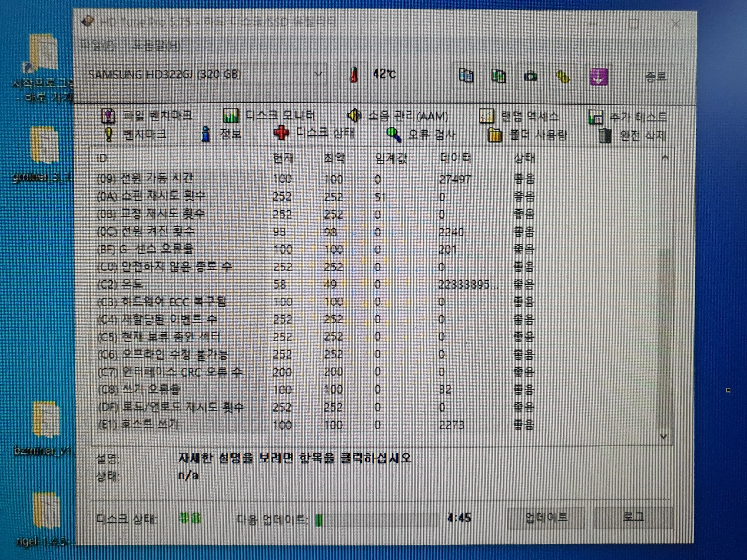Screen dimensions: 747x560
Task: Click the 종료 exit button
Action: tap(656, 77)
